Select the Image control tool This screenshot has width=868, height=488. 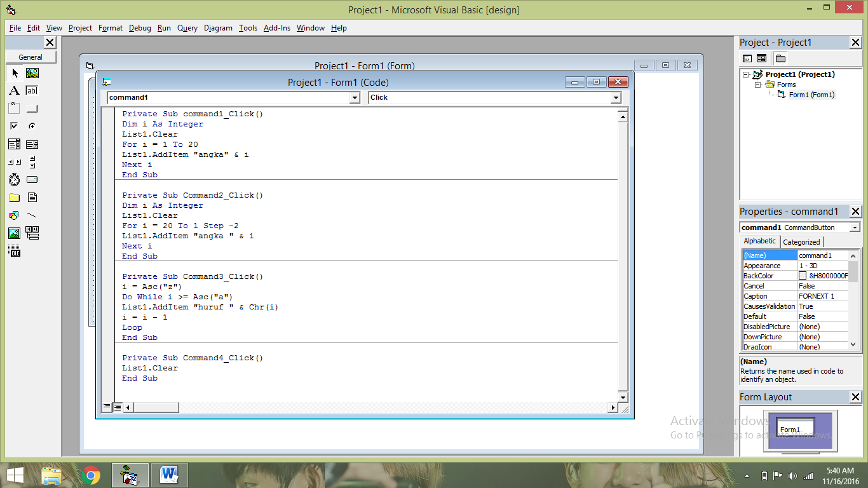(x=15, y=233)
